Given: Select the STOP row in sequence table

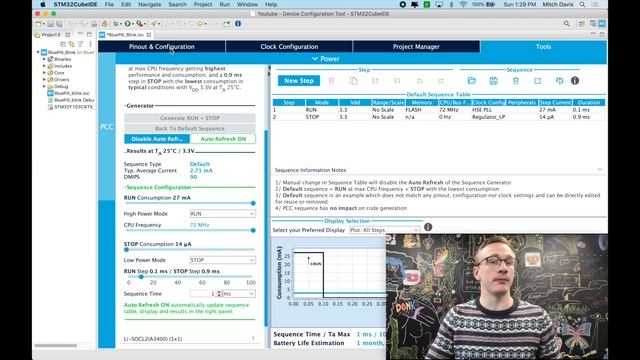Looking at the screenshot, I should 439,117.
